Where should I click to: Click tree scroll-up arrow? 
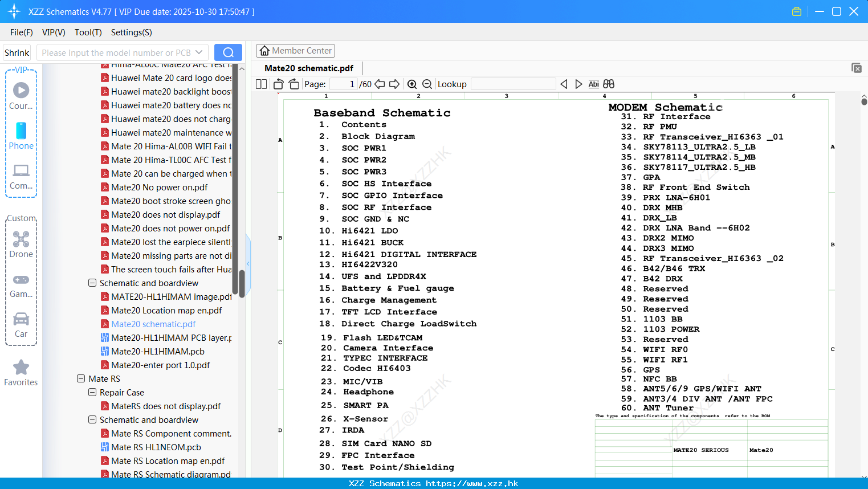point(242,68)
